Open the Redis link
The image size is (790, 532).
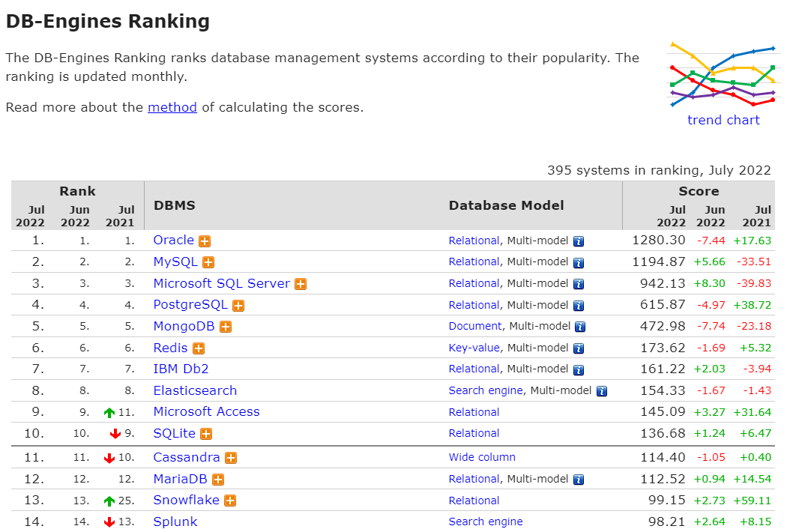[x=170, y=348]
